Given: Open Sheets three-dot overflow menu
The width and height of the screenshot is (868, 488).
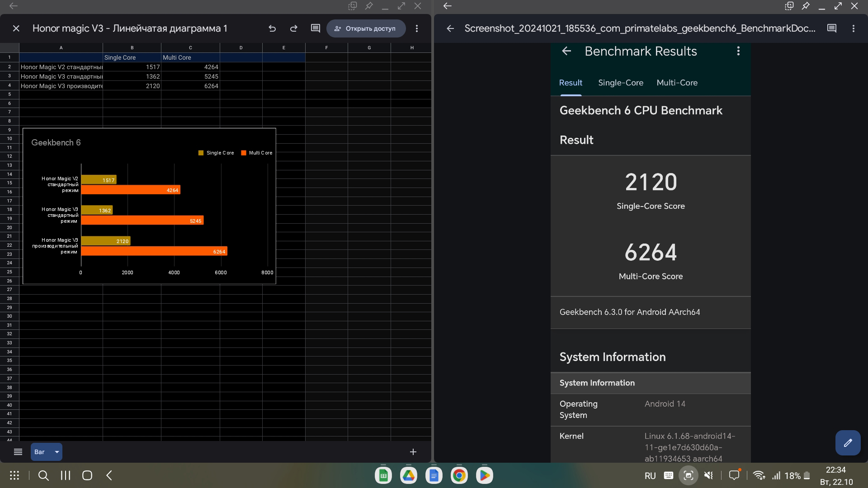Looking at the screenshot, I should pyautogui.click(x=417, y=28).
